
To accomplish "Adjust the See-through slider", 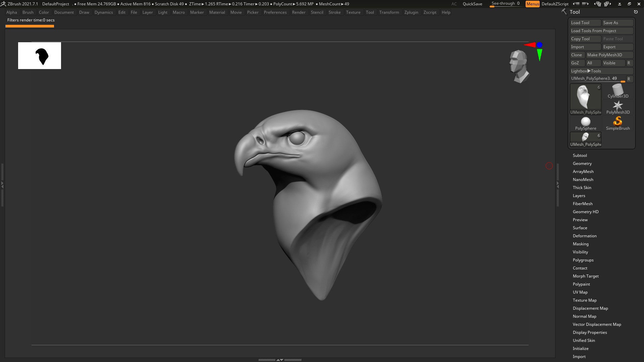I will (x=505, y=4).
